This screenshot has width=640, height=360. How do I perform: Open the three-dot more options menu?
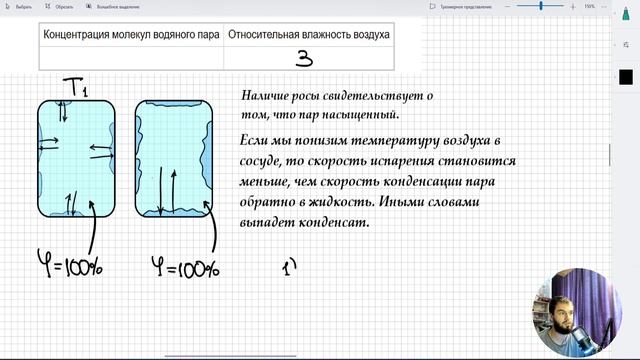tap(604, 7)
